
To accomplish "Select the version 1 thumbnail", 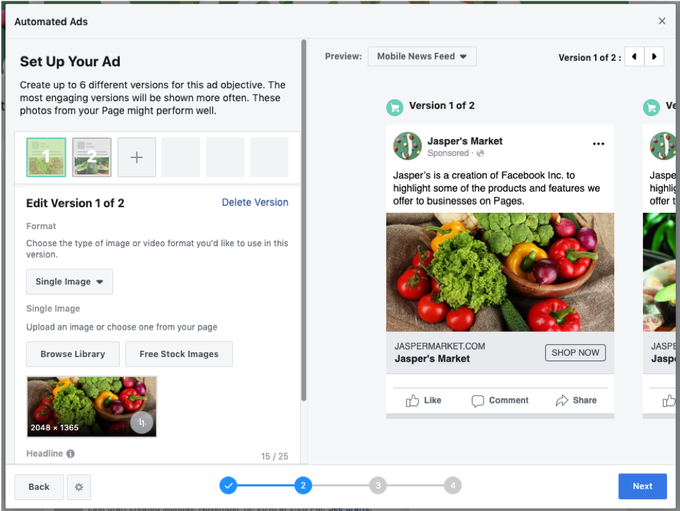I will tap(46, 158).
